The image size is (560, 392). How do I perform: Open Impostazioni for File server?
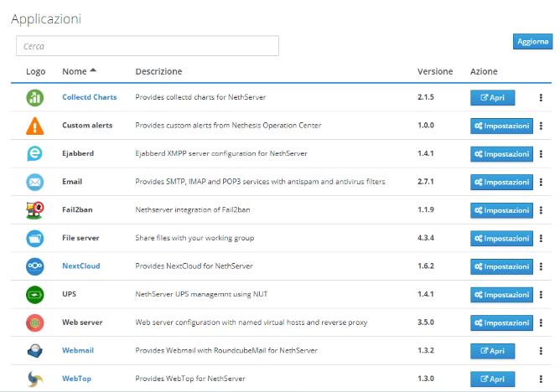(x=501, y=239)
